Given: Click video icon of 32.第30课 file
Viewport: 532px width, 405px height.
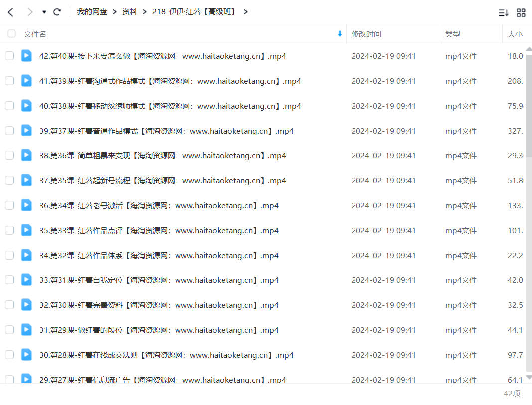Looking at the screenshot, I should click(x=26, y=305).
